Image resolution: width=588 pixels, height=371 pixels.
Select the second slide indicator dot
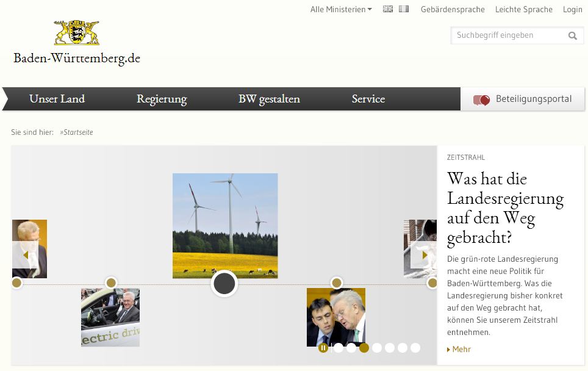coord(351,348)
